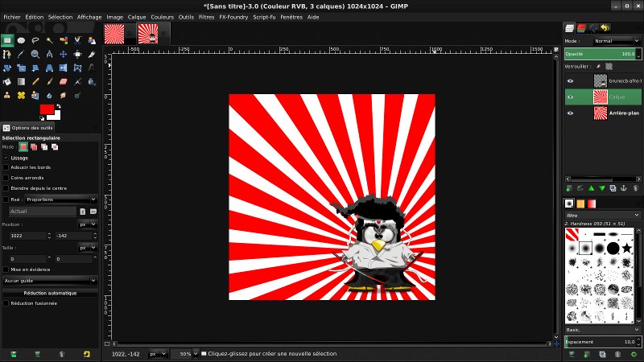
Task: Select the Perspective tool
Action: click(49, 68)
